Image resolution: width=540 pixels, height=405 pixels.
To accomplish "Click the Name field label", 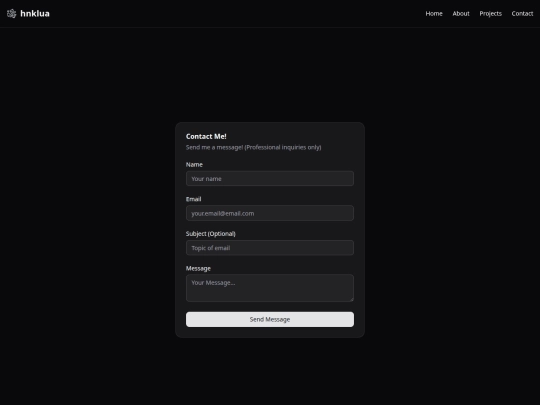I will coord(194,165).
